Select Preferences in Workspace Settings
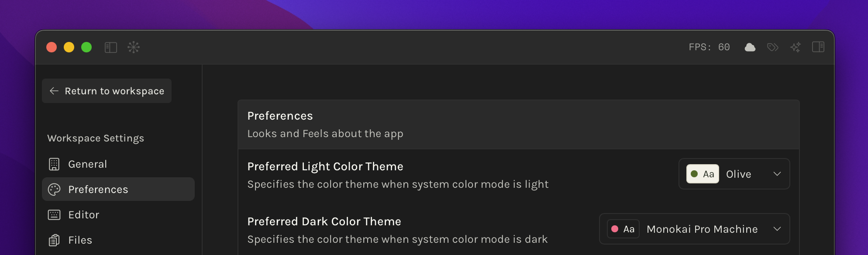 click(98, 189)
